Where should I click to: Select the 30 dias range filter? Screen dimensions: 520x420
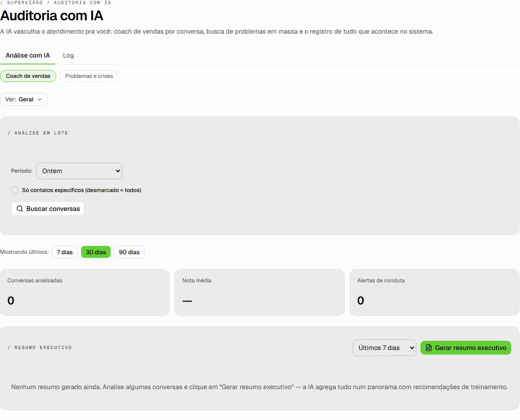pyautogui.click(x=96, y=252)
